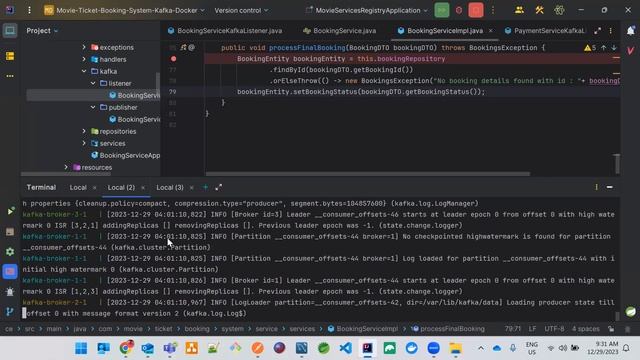This screenshot has width=640, height=360.
Task: Expand the handlers folder
Action: tap(84, 59)
